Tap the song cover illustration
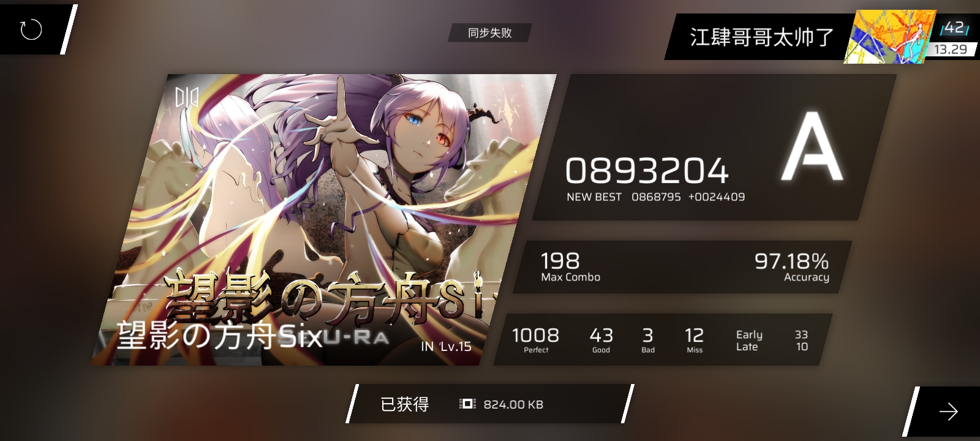The height and width of the screenshot is (441, 980). [324, 219]
